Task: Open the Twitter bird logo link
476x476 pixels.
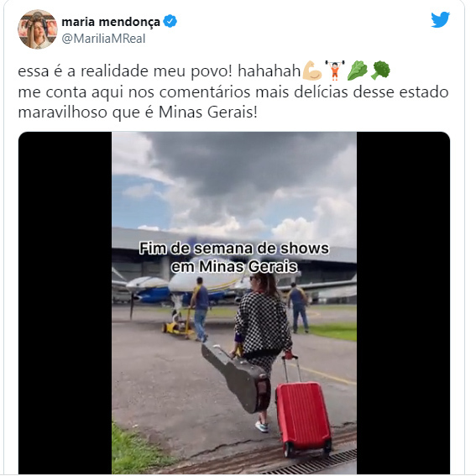Action: point(440,20)
